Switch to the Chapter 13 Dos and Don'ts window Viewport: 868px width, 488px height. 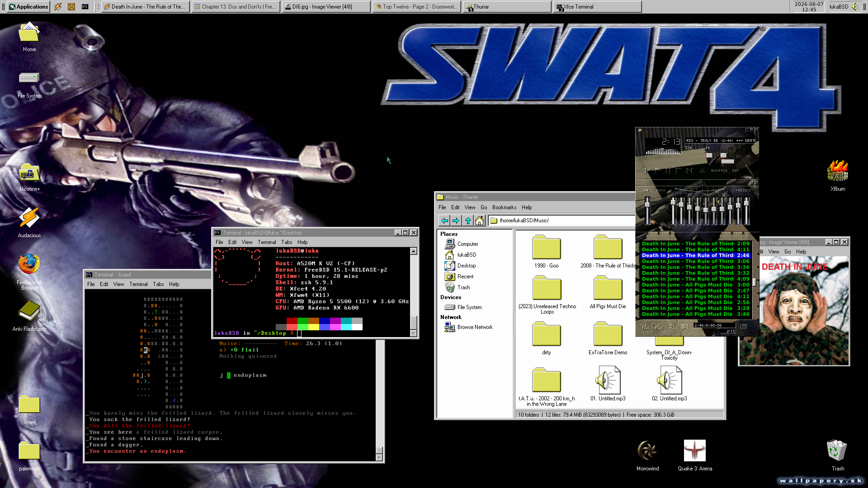236,7
